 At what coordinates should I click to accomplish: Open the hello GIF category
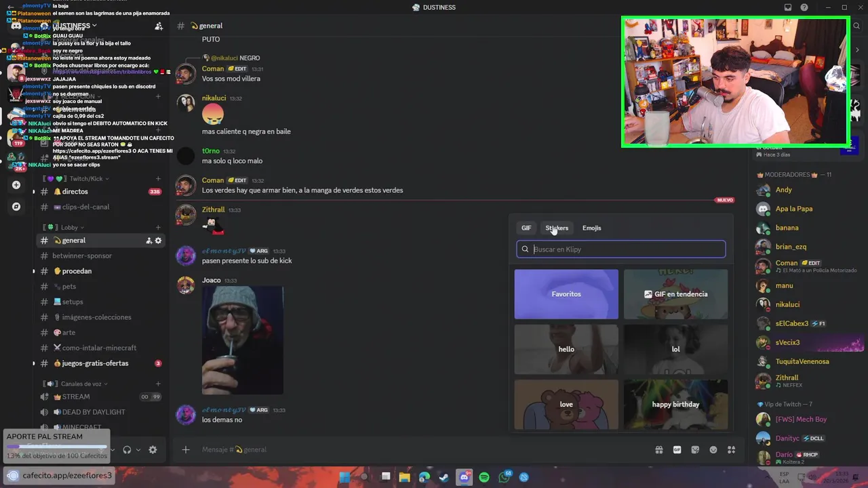pos(566,349)
